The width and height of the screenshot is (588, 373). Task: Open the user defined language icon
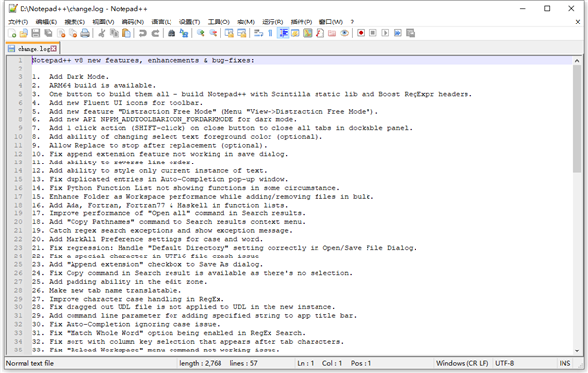coord(295,33)
